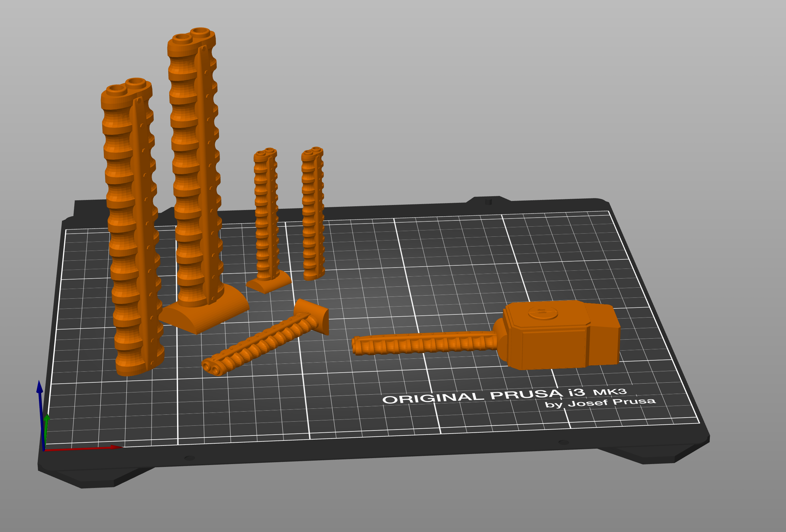
Task: Click the ORIGINAL PRUSA i3 text
Action: pos(484,396)
